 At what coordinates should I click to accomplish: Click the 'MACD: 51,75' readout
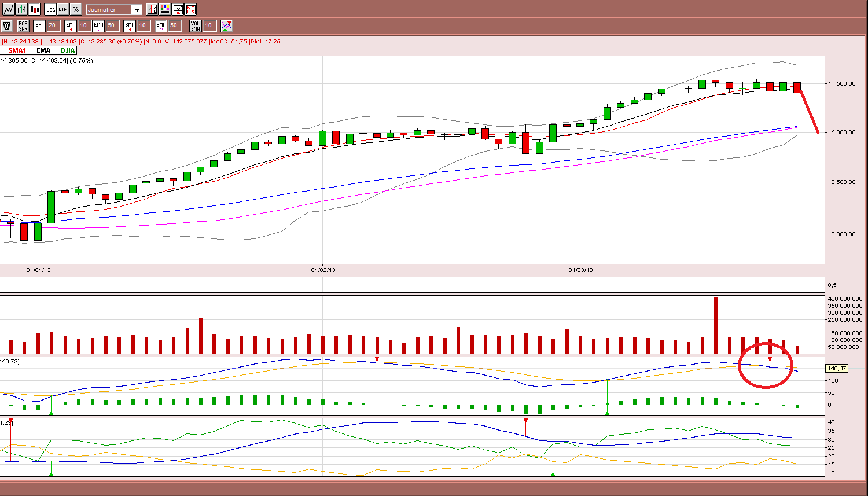[228, 42]
